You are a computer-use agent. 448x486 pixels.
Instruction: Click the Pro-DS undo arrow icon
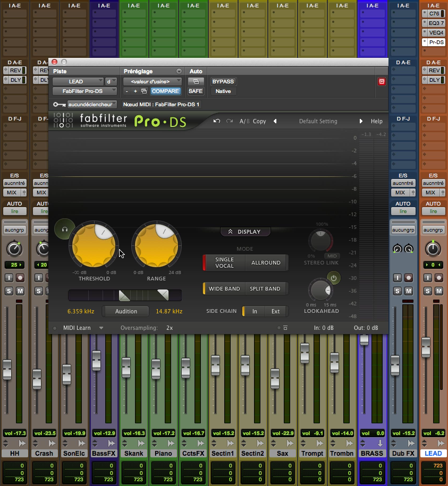pos(217,121)
